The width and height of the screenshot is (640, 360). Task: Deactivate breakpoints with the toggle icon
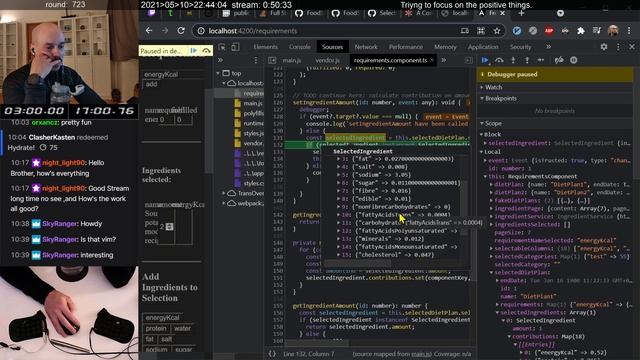pyautogui.click(x=559, y=60)
